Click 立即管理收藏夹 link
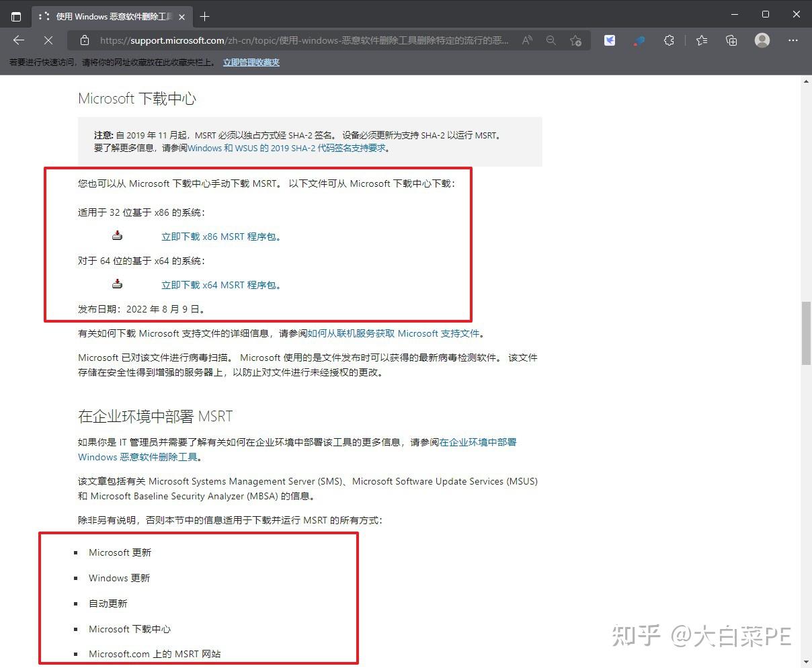Image resolution: width=812 pixels, height=668 pixels. (251, 62)
